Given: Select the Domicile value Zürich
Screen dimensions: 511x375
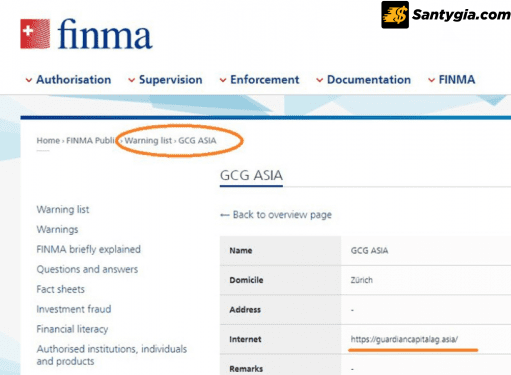Looking at the screenshot, I should coord(362,280).
